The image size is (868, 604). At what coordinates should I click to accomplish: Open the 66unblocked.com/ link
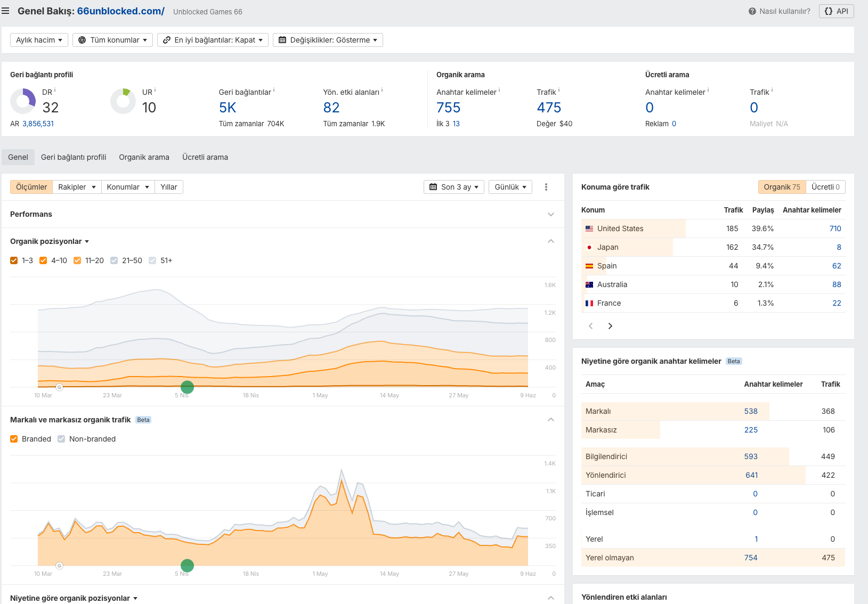pyautogui.click(x=121, y=11)
